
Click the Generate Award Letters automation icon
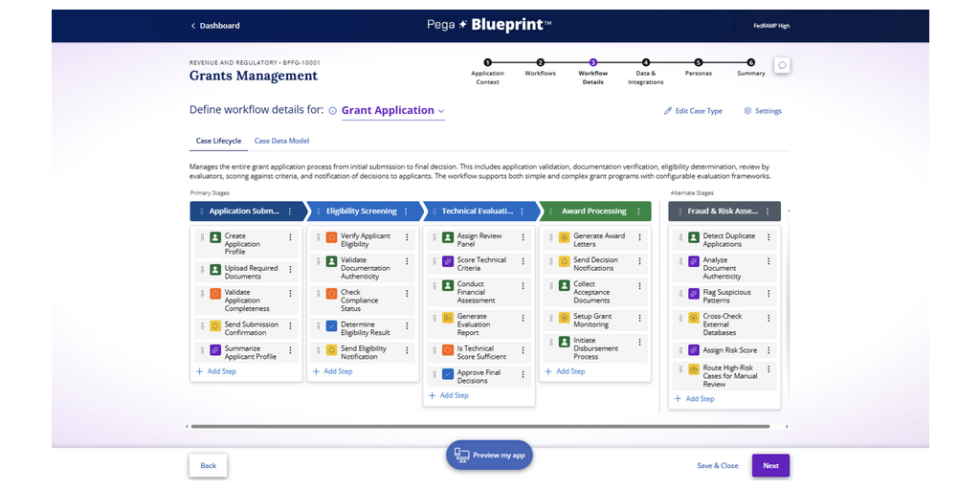tap(565, 237)
